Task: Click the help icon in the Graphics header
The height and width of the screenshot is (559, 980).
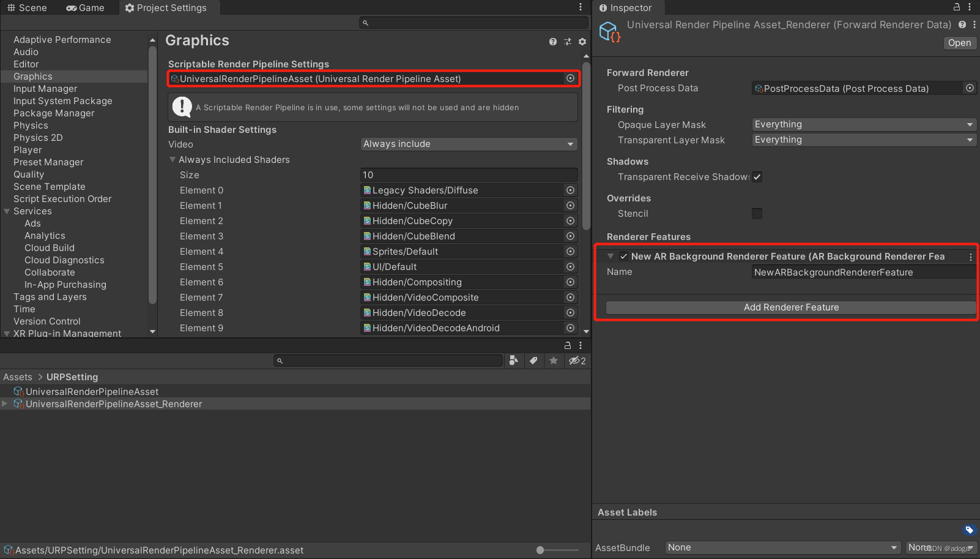Action: point(552,42)
